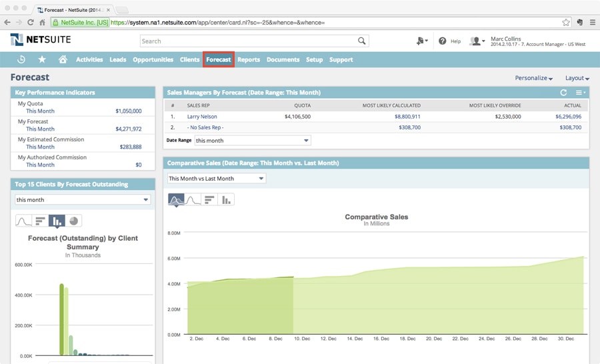
Task: Select the Forecast - NetSuite browser tab
Action: tap(73, 10)
